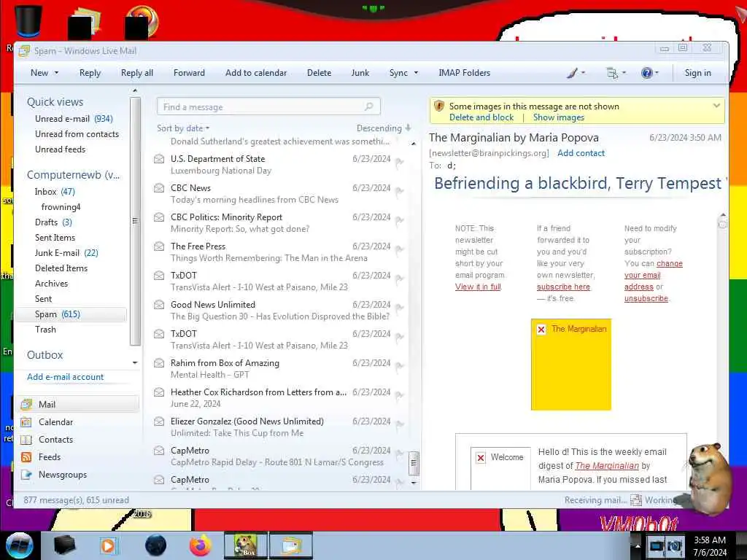Open the Newsgroups icon
Image resolution: width=747 pixels, height=560 pixels.
tap(27, 475)
